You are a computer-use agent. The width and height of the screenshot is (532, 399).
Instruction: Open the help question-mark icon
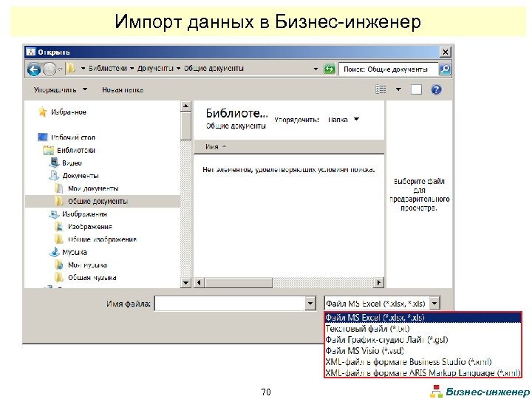[x=436, y=89]
